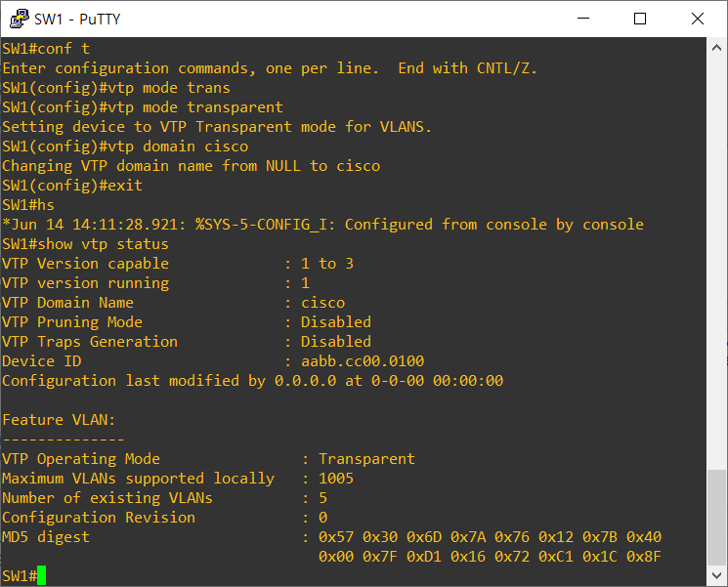Click 'Setting device to VTP Transparent mode' line
Image resolution: width=728 pixels, height=587 pixels.
click(x=217, y=127)
